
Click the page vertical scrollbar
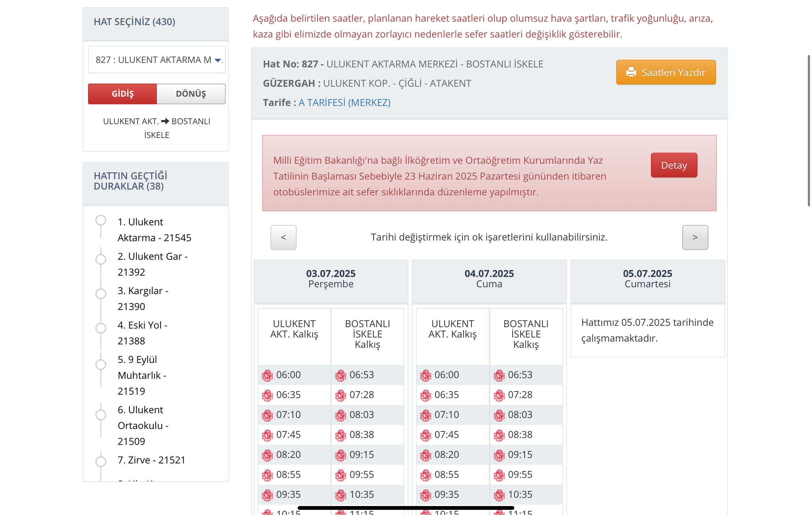tap(809, 131)
